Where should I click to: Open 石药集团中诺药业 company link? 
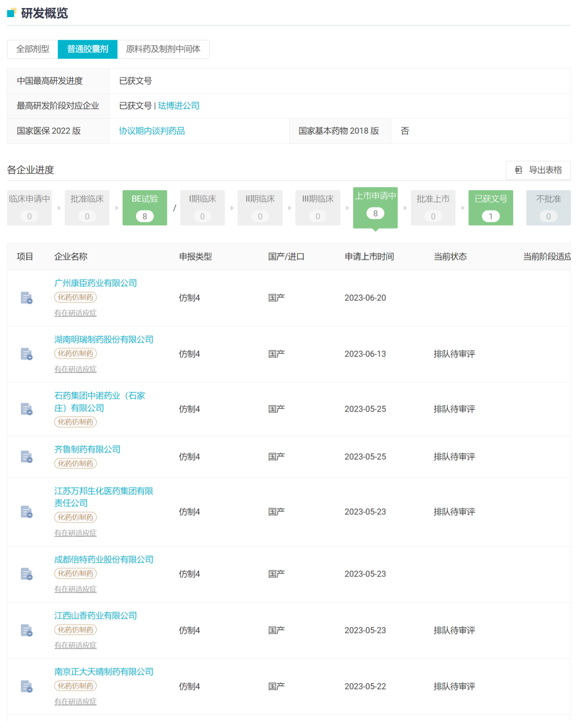coord(100,401)
